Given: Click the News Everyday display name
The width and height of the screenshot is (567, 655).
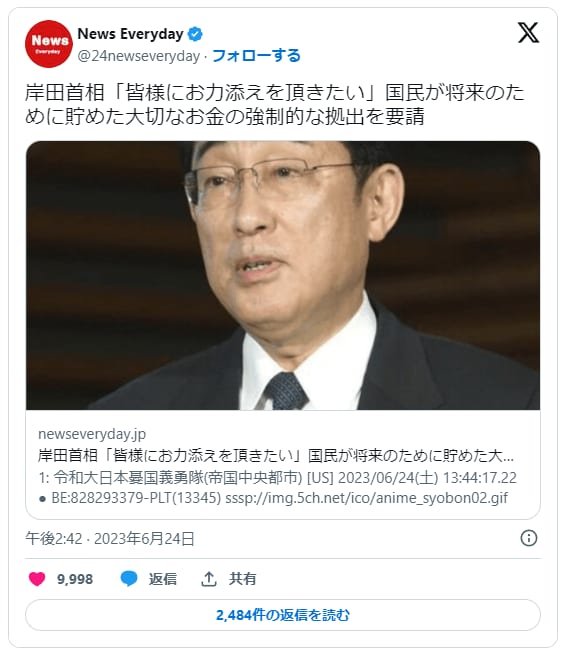Looking at the screenshot, I should tap(130, 34).
